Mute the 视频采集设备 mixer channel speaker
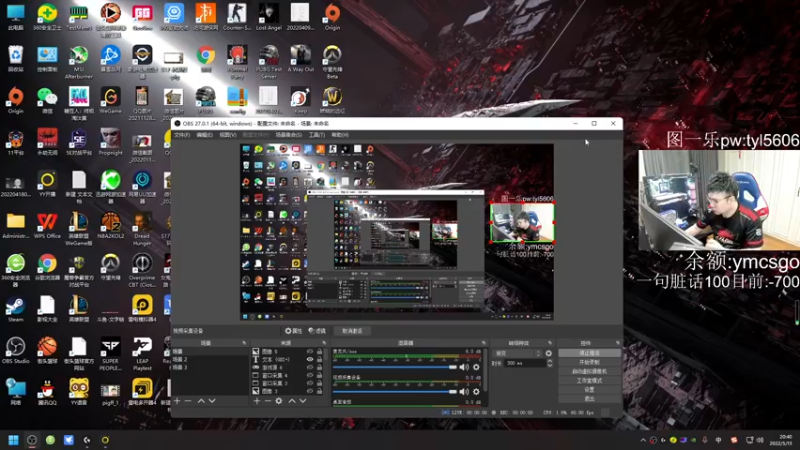Image resolution: width=800 pixels, height=450 pixels. click(x=464, y=392)
